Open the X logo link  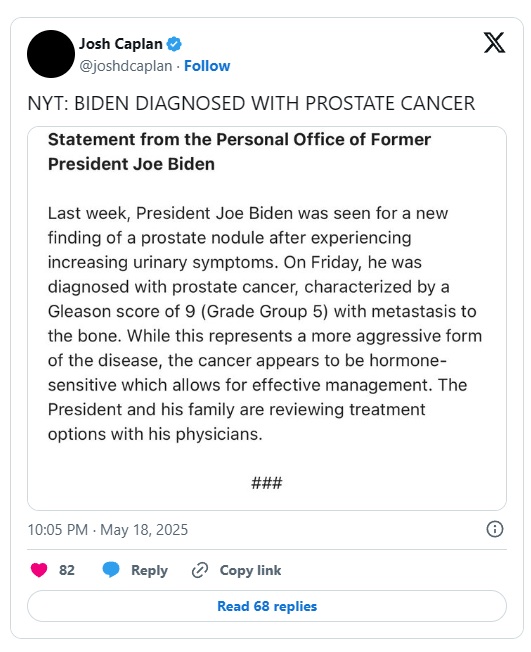point(494,43)
